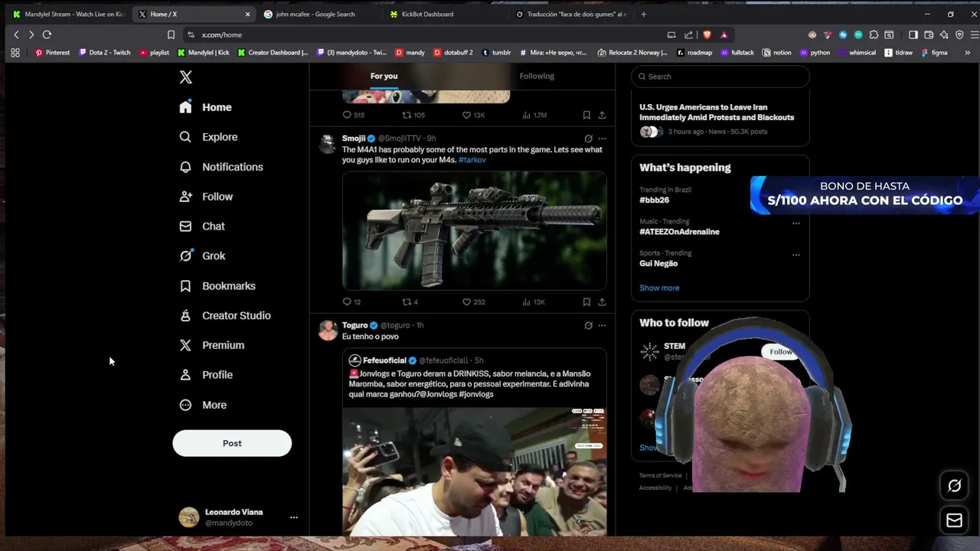This screenshot has height=551, width=980.
Task: Expand the More menu in sidebar
Action: point(203,405)
